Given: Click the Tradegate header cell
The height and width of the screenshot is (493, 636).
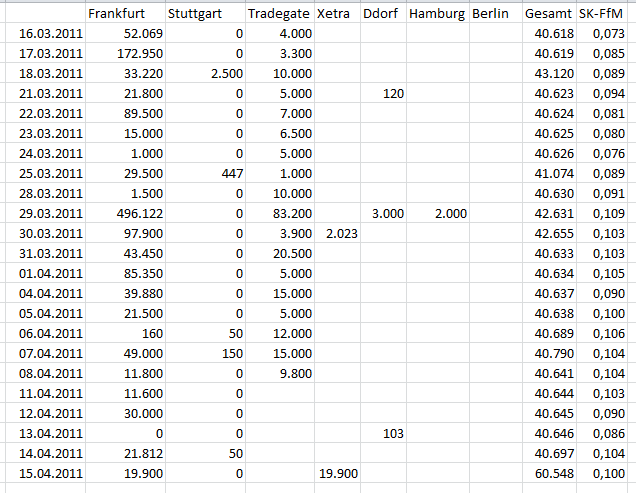Looking at the screenshot, I should (279, 15).
